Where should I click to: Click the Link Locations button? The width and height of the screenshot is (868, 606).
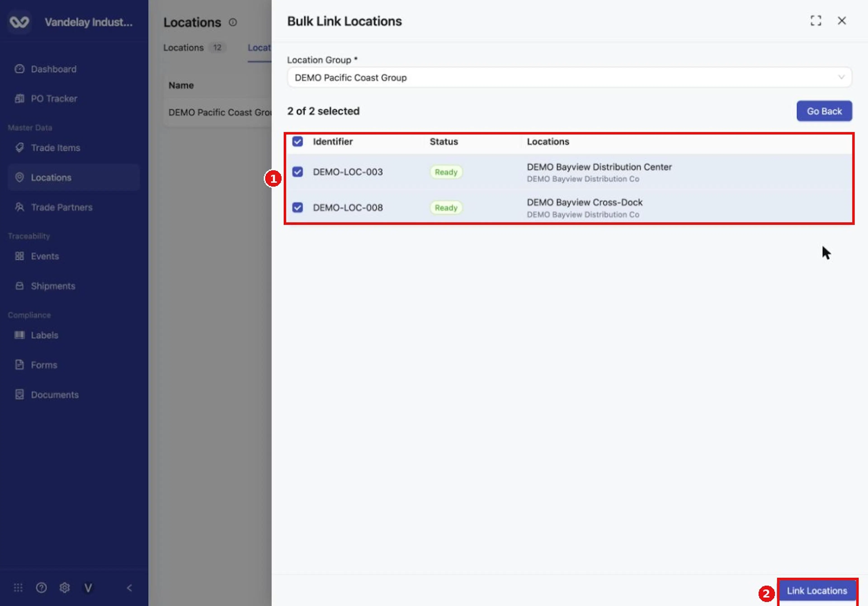817,590
